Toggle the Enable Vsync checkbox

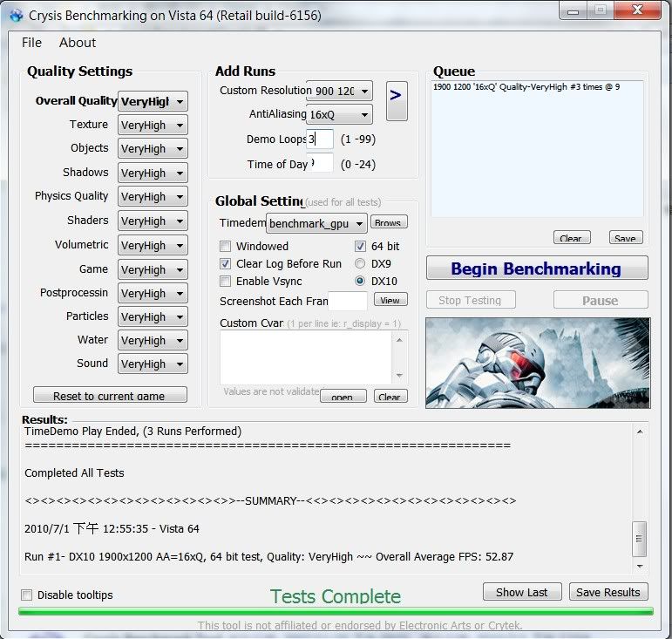226,282
